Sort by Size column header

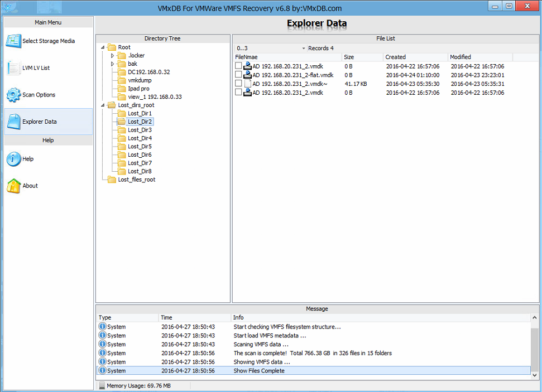(x=363, y=57)
